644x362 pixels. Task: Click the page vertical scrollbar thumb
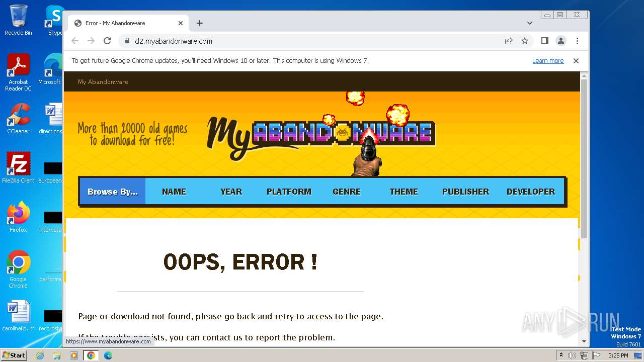point(584,158)
